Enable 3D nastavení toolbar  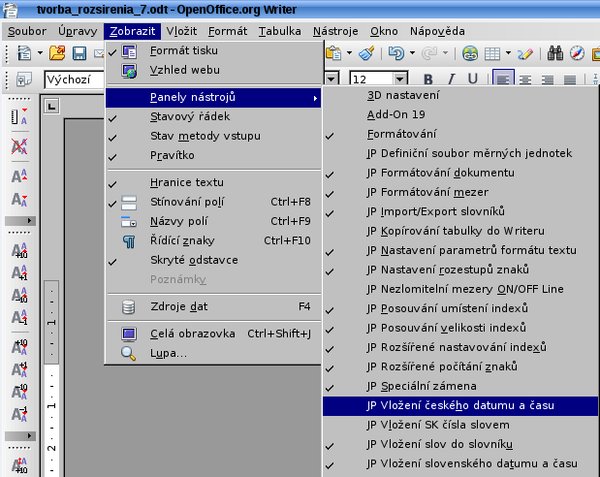460,95
